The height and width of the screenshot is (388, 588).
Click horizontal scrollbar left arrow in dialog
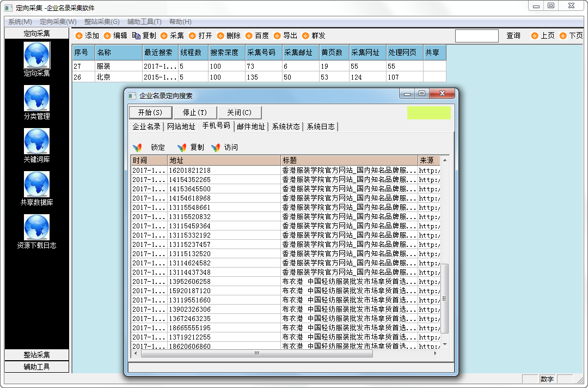coord(136,353)
